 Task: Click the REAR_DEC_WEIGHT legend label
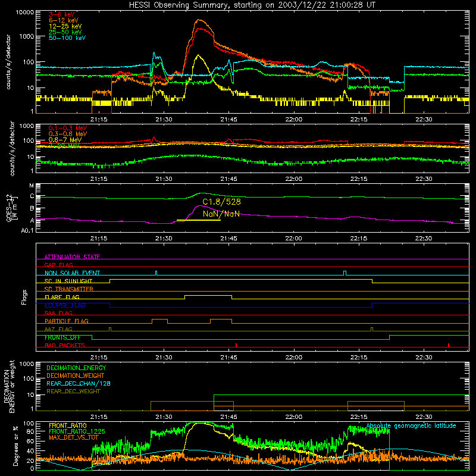(73, 392)
